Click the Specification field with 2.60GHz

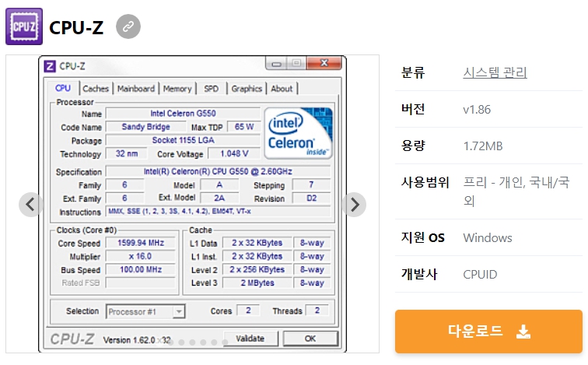pos(218,171)
